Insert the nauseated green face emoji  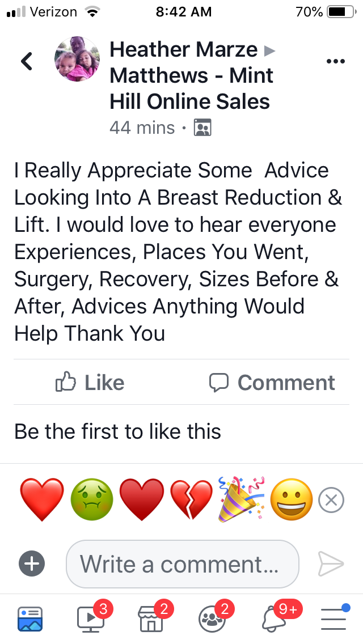(x=92, y=500)
